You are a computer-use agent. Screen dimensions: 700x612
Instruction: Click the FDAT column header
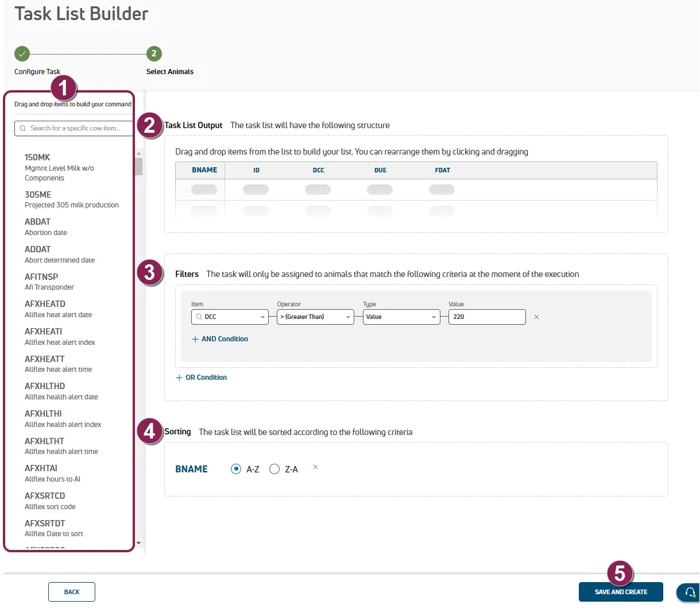point(443,171)
